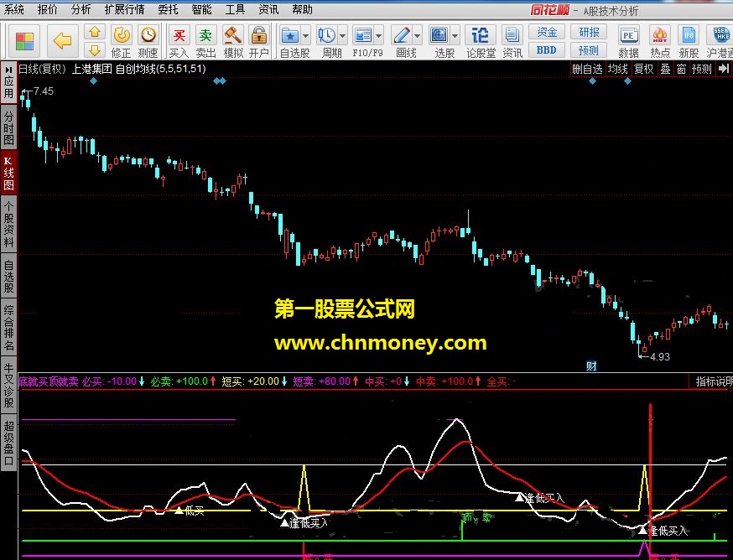Open the 分析 menu
The height and width of the screenshot is (560, 733).
click(x=81, y=9)
